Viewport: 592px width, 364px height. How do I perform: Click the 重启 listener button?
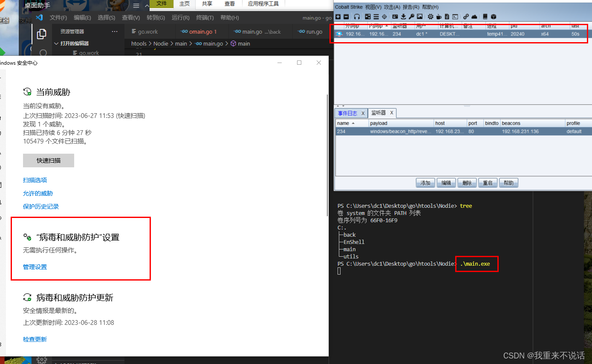[488, 183]
